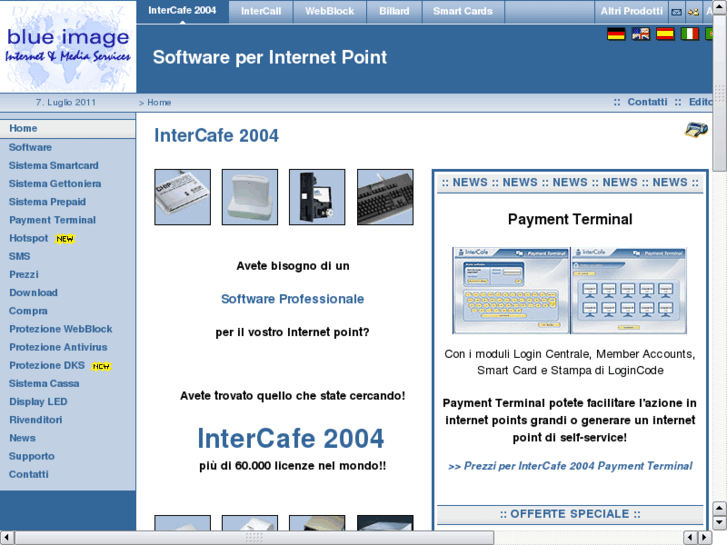Click the sitemap icon next to envelope
Screen dimensions: 727x545
(x=694, y=12)
